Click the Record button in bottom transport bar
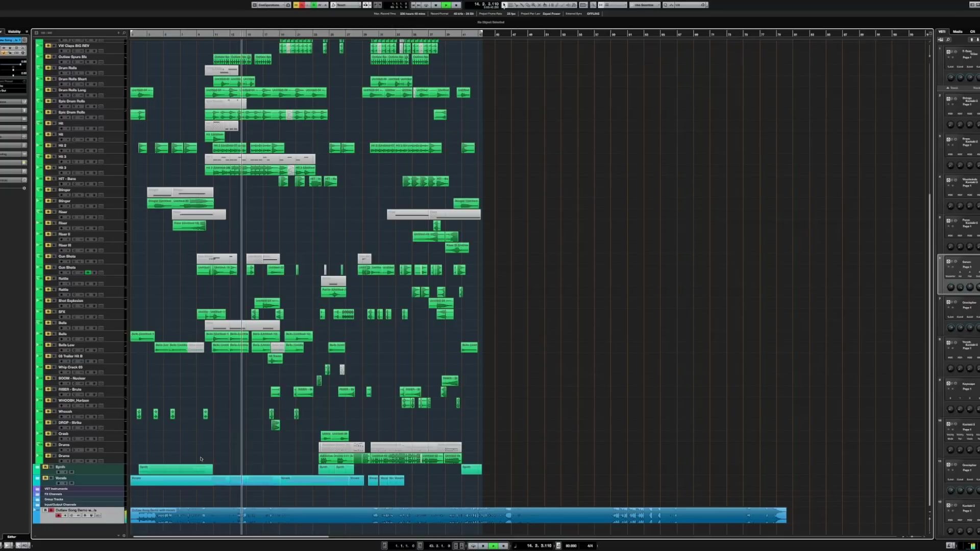Viewport: 980px width, 551px height. point(503,546)
